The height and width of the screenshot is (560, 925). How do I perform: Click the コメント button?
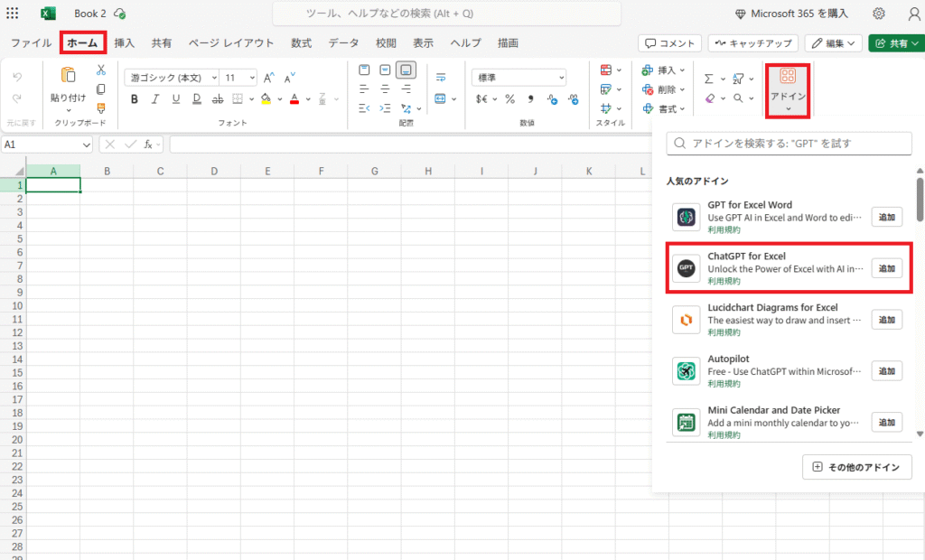pos(669,43)
